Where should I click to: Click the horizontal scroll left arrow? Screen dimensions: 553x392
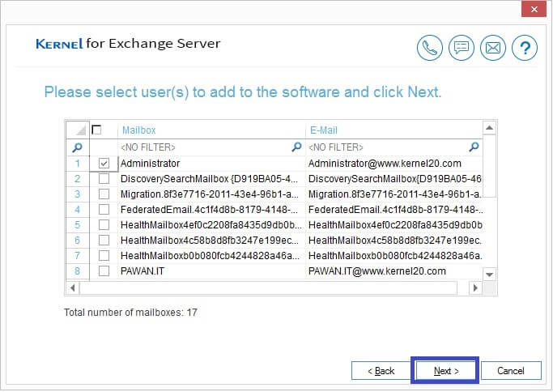[73, 288]
